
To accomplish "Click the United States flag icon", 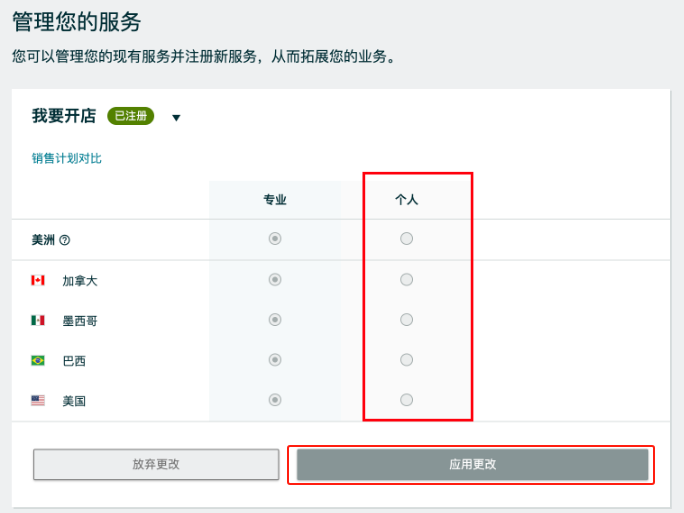I will [38, 400].
